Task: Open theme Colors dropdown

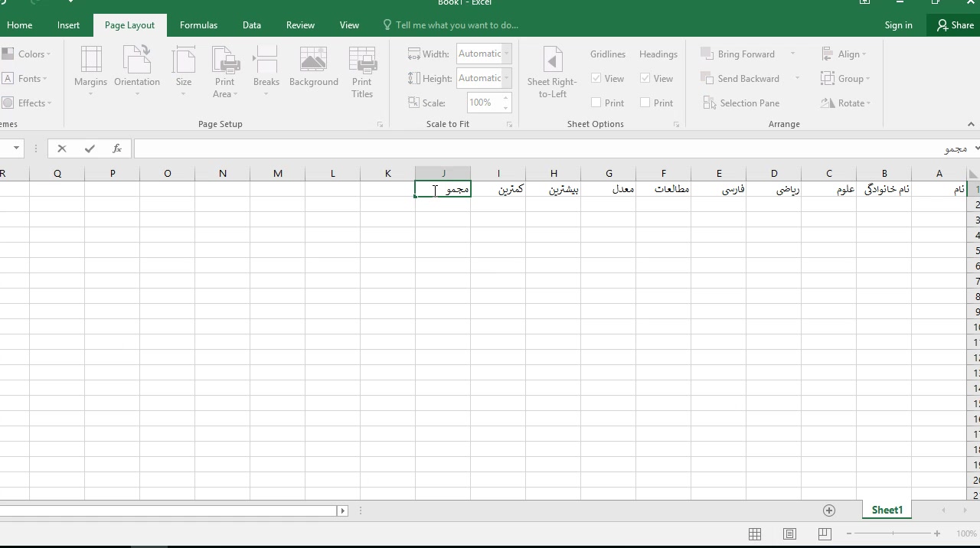Action: click(x=26, y=54)
